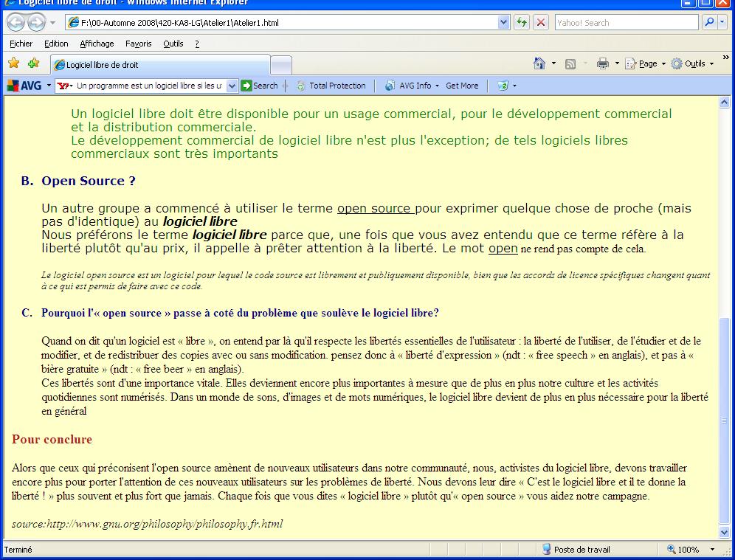Open the Favoris menu
735x560 pixels.
[x=138, y=44]
